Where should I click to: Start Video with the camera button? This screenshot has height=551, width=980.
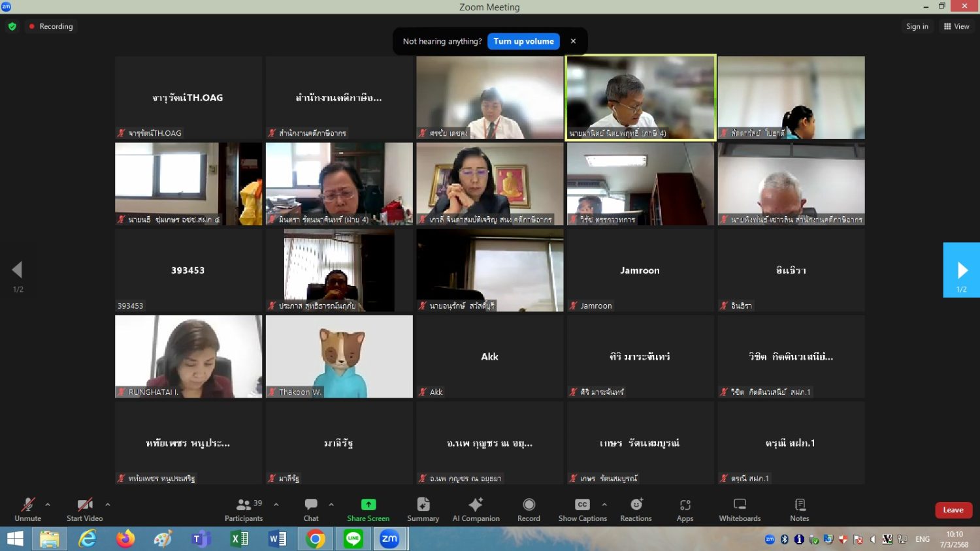(84, 509)
